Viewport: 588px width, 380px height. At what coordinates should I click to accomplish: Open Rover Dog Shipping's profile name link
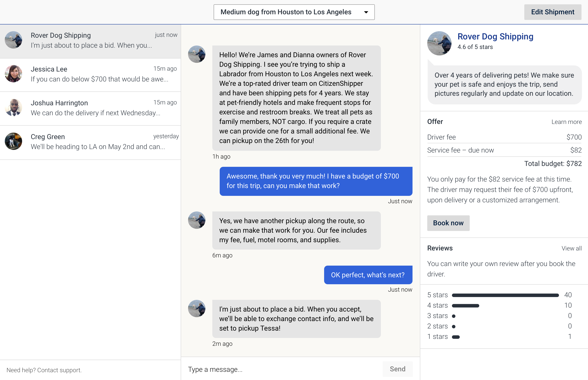pyautogui.click(x=495, y=36)
